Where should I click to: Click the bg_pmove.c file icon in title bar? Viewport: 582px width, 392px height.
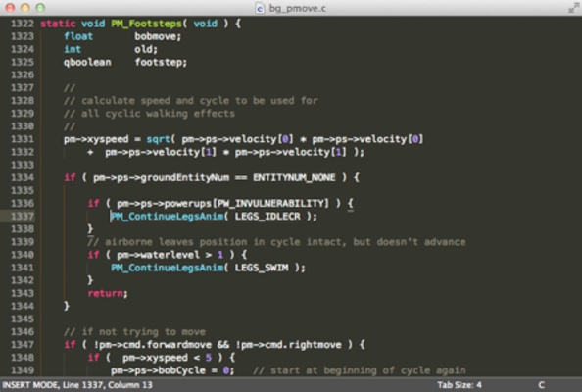tap(260, 8)
